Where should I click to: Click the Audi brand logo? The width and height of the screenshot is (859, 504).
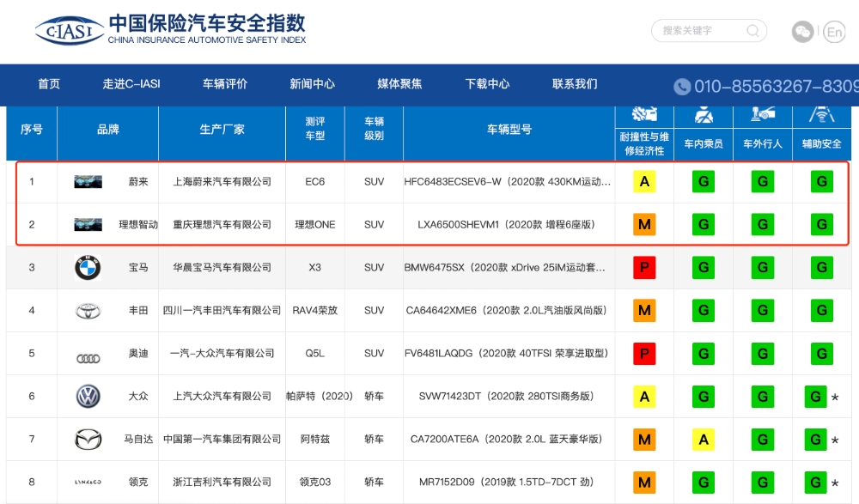point(88,359)
